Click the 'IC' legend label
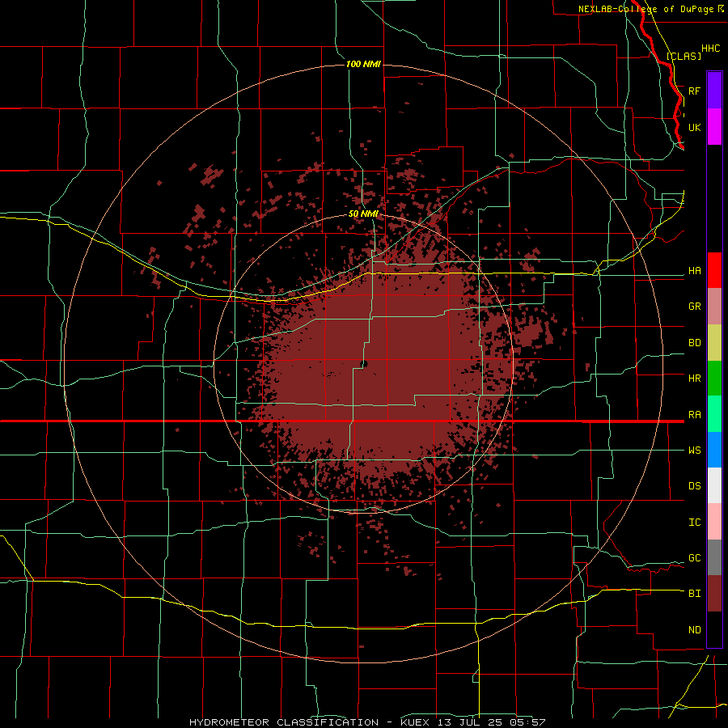The height and width of the screenshot is (728, 728). click(694, 523)
